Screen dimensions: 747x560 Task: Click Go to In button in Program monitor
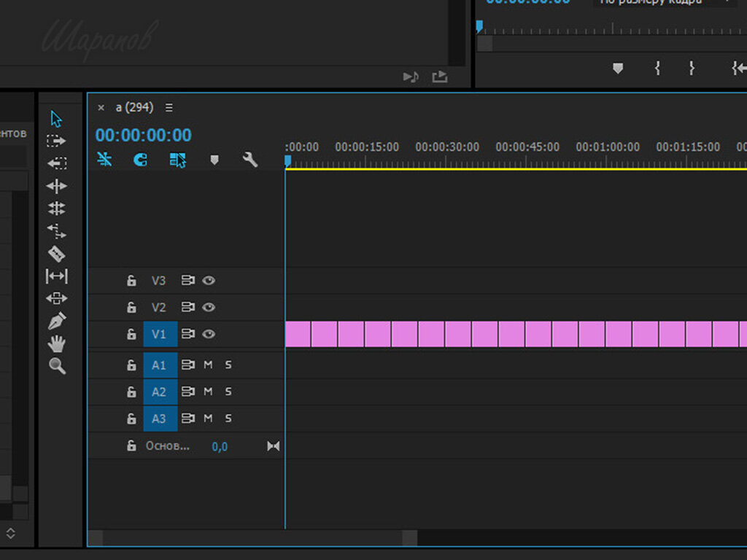pos(739,69)
